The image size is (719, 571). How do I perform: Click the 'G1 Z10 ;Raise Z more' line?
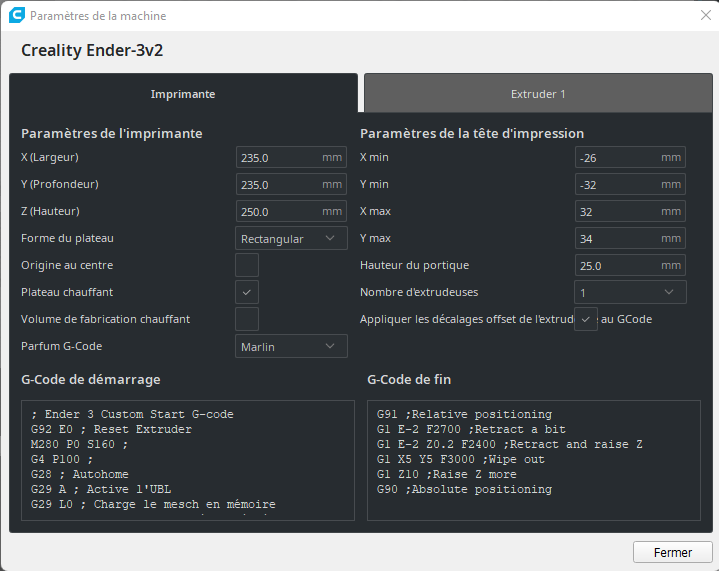pos(447,474)
